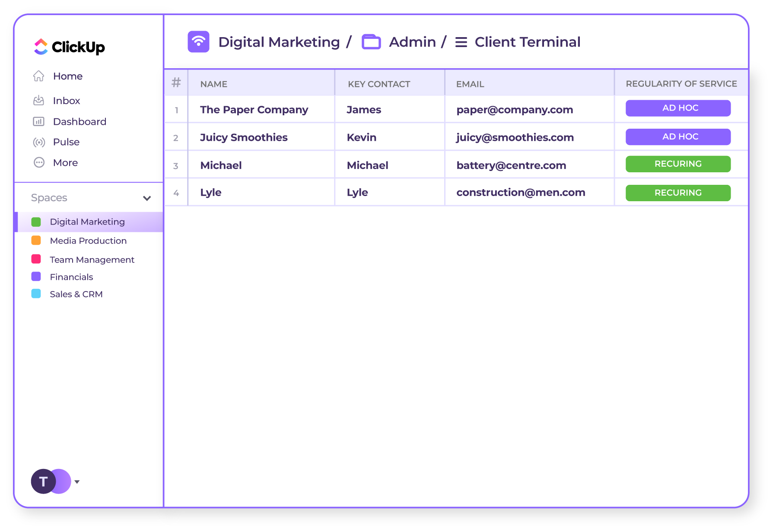Viewport: 773px width, 532px height.
Task: Click the list icon beside Client Terminal
Action: click(x=461, y=42)
